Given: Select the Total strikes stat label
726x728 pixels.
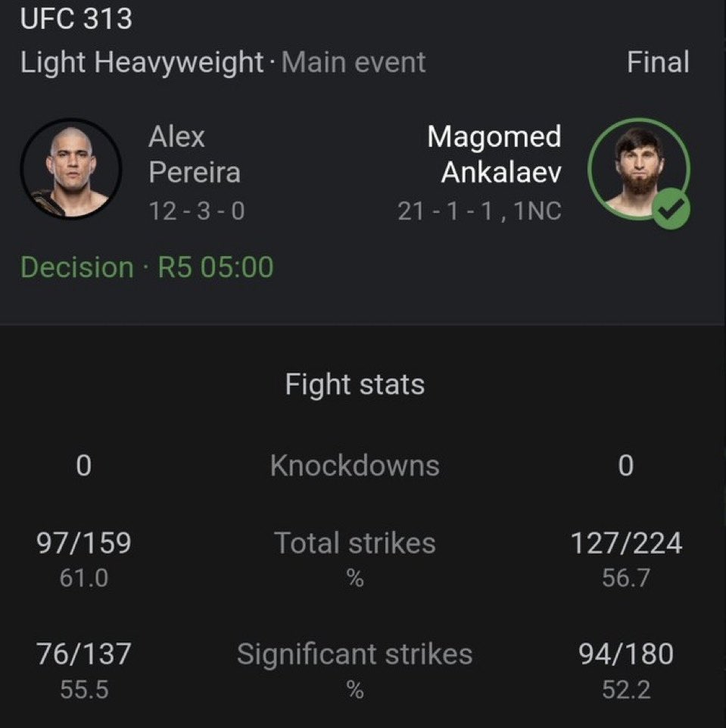Looking at the screenshot, I should coord(354,542).
